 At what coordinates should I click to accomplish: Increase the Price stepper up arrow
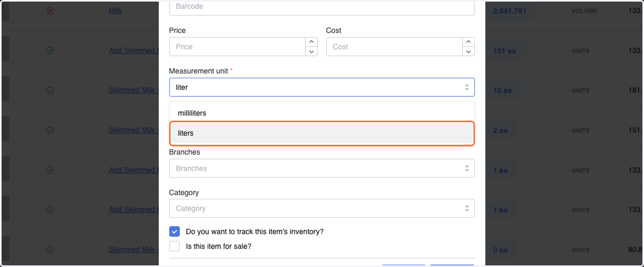pos(311,42)
